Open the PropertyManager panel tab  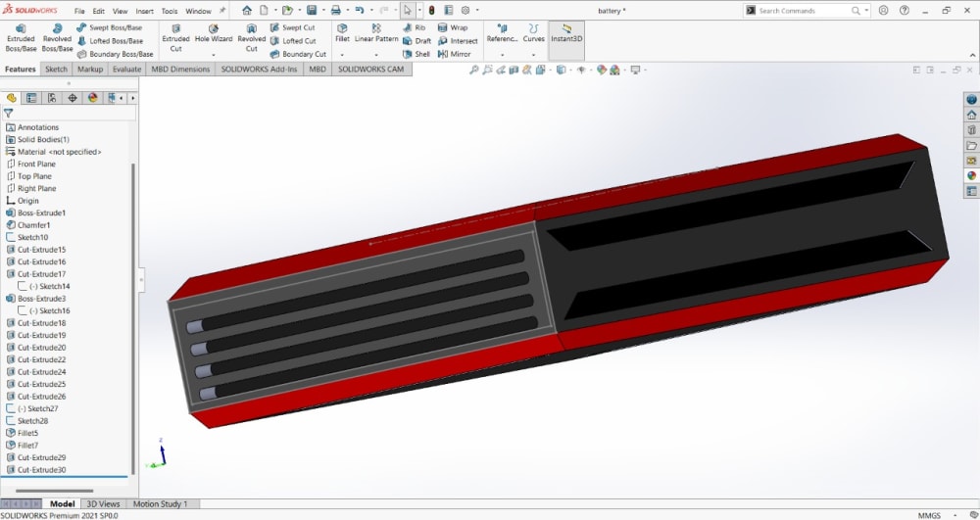[31, 98]
